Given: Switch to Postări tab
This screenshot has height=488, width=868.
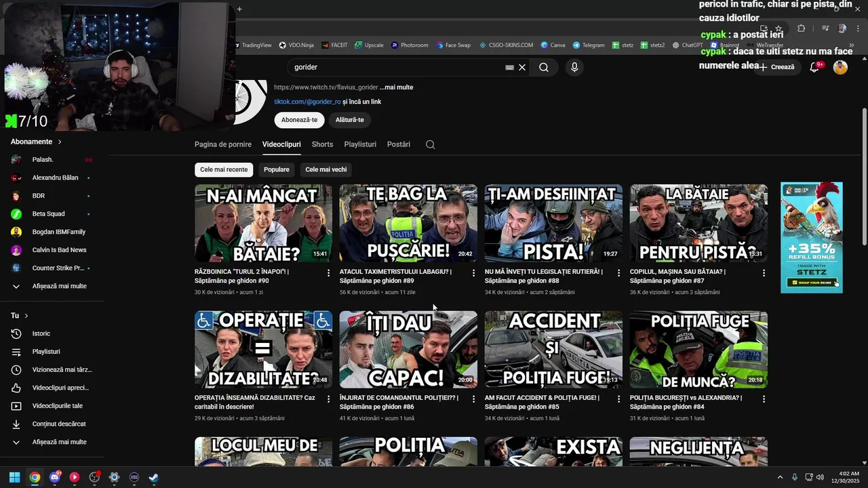Looking at the screenshot, I should [x=399, y=144].
